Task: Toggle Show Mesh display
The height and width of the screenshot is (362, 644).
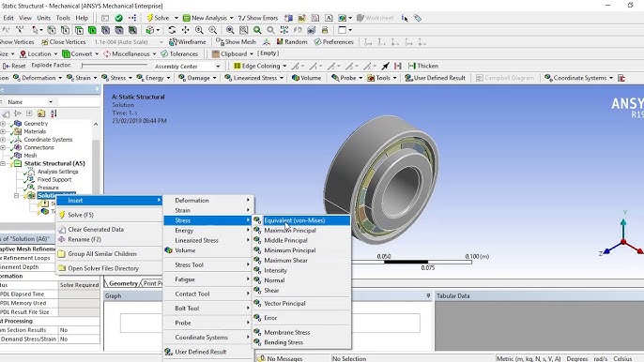Action: [236, 42]
